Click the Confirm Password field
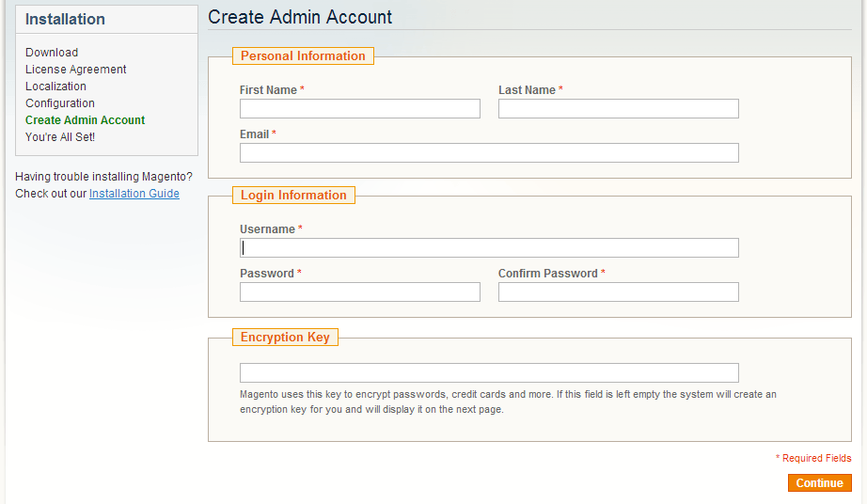 point(618,292)
